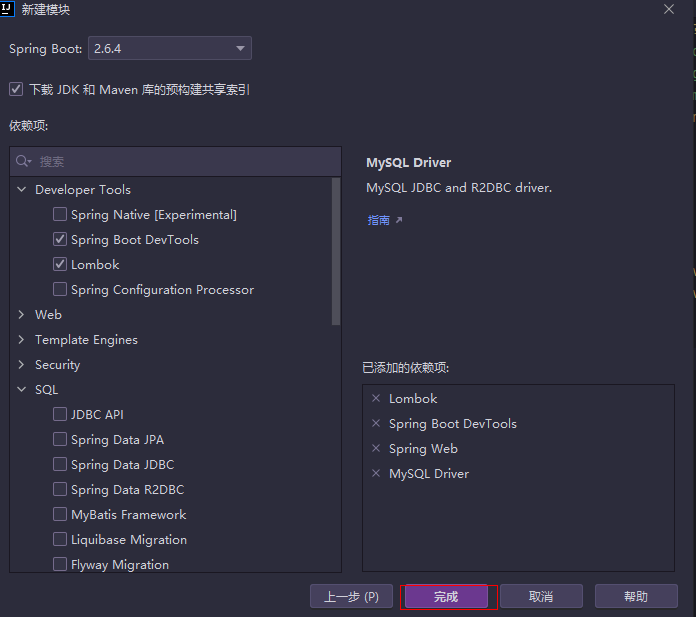The height and width of the screenshot is (617, 696).
Task: Remove Spring Web from added dependencies
Action: (x=376, y=448)
